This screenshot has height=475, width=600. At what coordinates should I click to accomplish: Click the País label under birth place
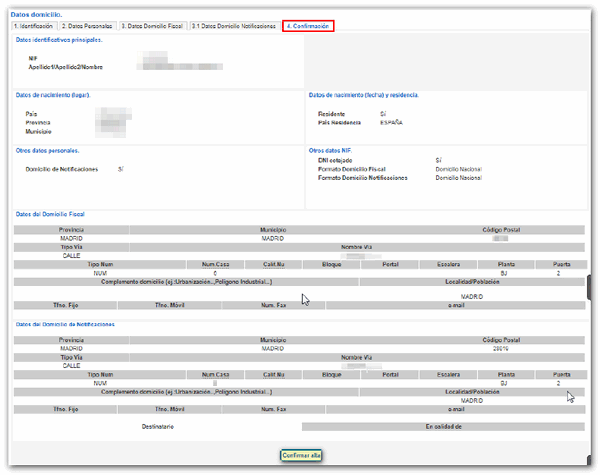pyautogui.click(x=31, y=114)
